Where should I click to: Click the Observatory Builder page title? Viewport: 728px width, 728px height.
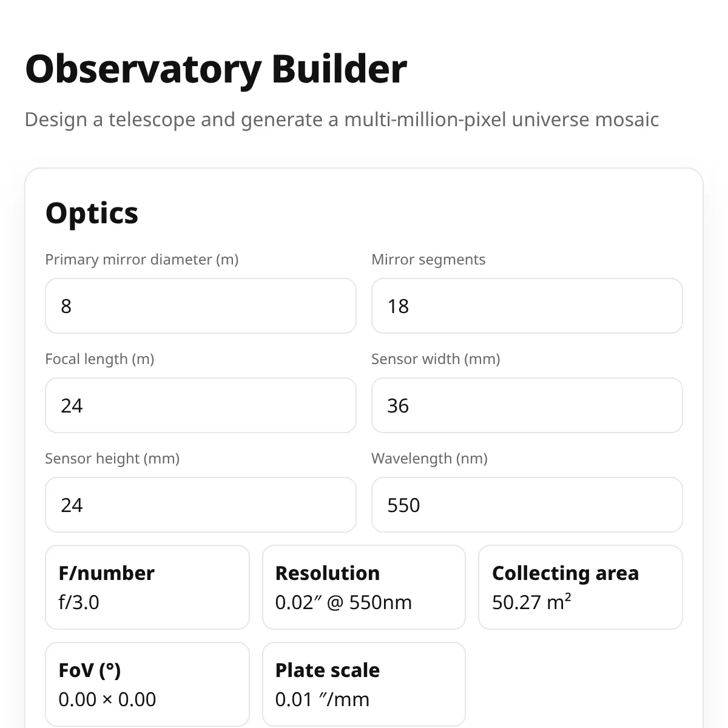pyautogui.click(x=216, y=69)
